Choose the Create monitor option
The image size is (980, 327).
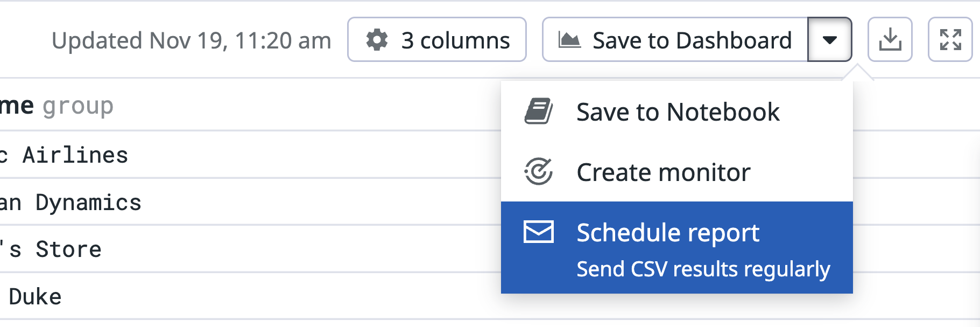[x=663, y=172]
